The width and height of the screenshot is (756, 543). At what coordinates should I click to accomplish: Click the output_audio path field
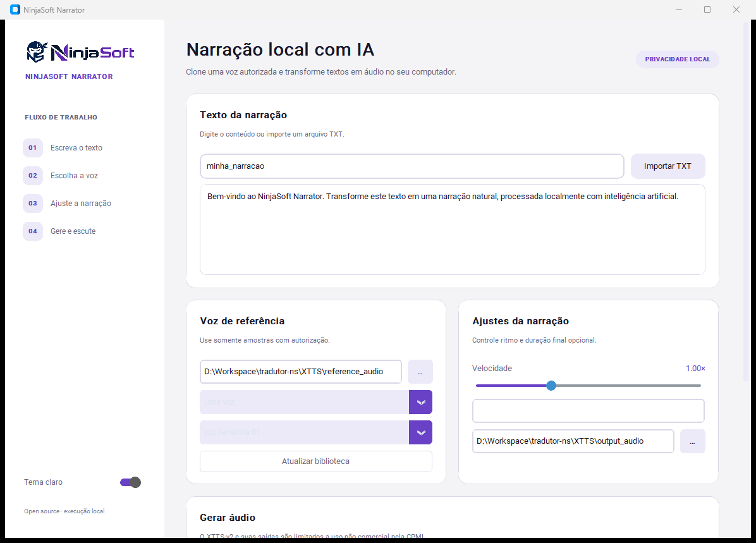click(x=573, y=441)
